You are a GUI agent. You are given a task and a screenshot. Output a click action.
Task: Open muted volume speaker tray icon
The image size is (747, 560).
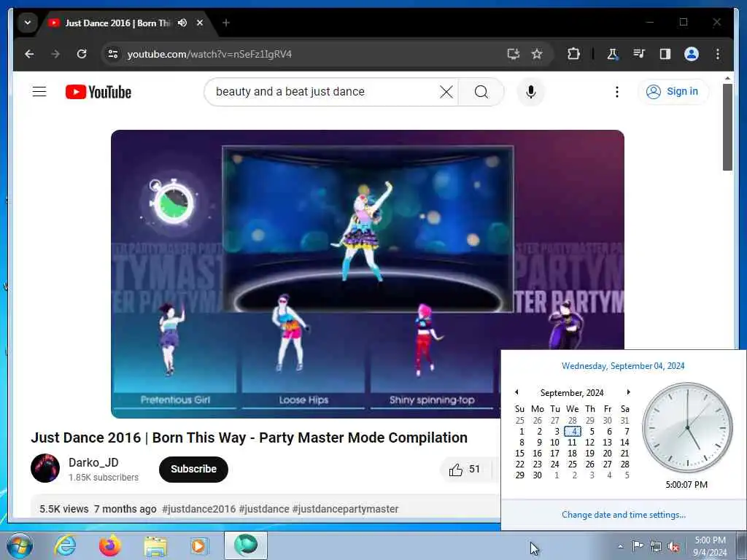673,547
